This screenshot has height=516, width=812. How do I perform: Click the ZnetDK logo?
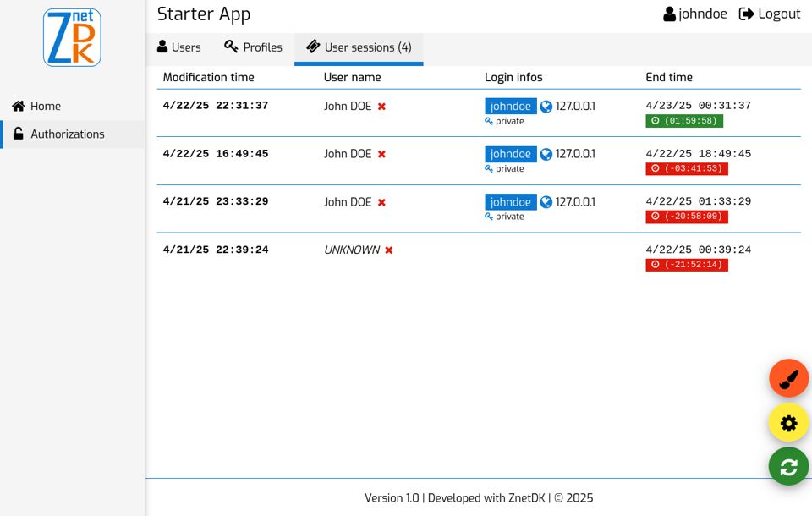72,36
